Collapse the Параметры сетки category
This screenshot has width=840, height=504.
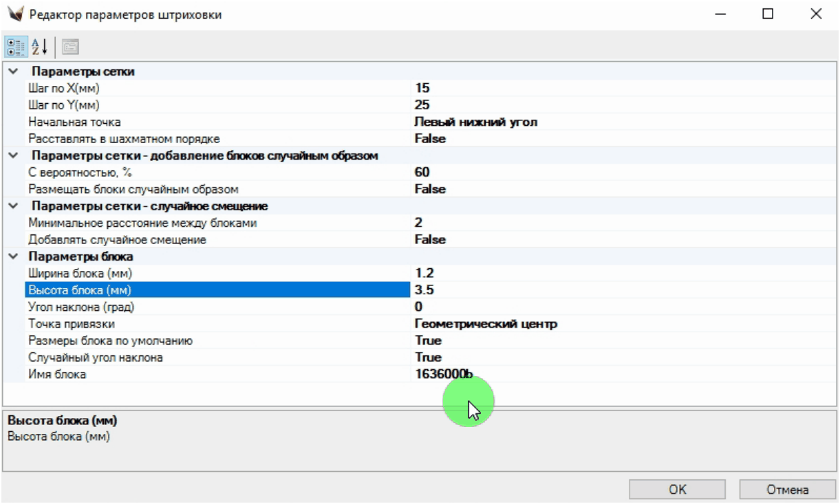tap(13, 72)
